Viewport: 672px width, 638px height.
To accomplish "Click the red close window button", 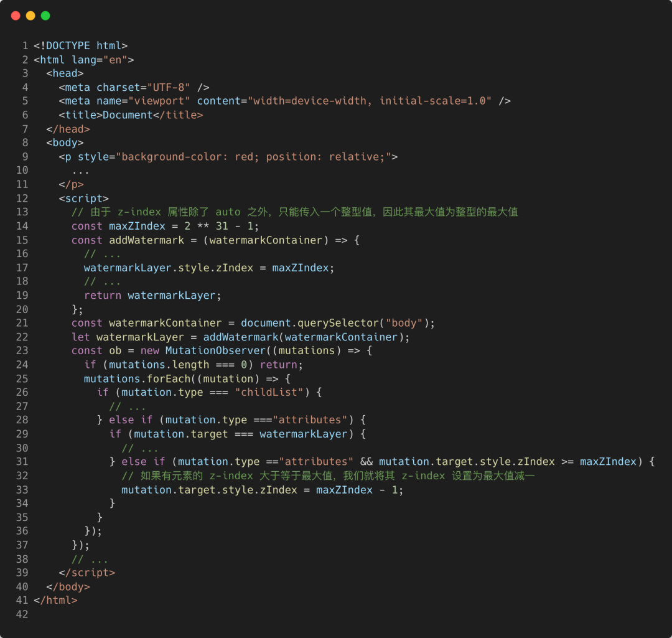I will tap(16, 16).
